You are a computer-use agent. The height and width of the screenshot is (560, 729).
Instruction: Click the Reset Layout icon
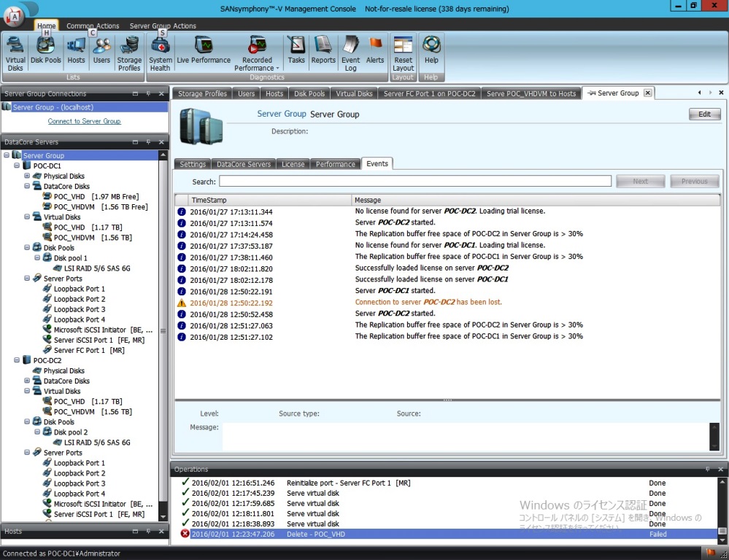[x=403, y=53]
